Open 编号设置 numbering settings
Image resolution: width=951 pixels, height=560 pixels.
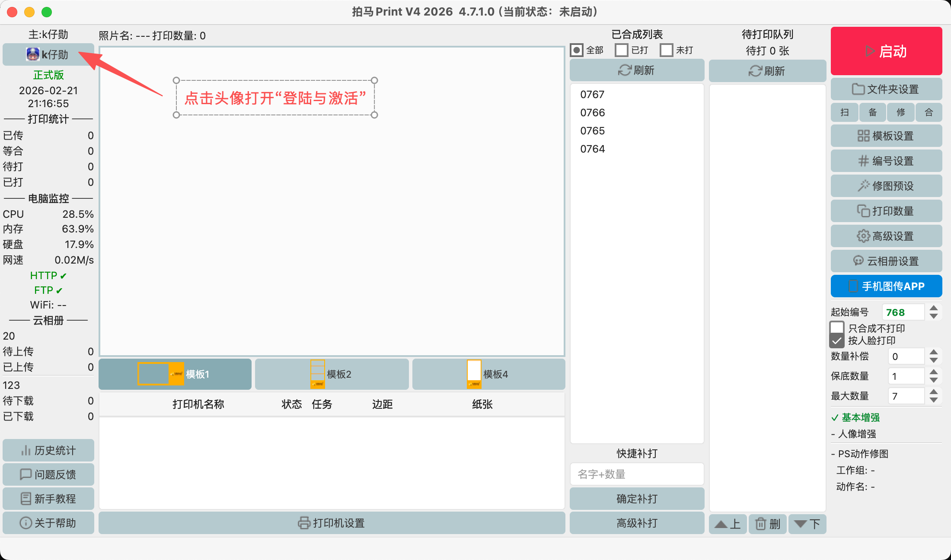click(886, 161)
